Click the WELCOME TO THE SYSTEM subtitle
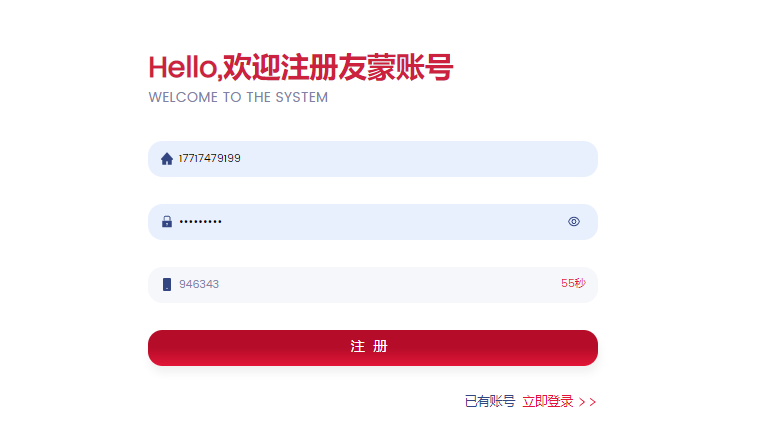757x439 pixels. 238,98
